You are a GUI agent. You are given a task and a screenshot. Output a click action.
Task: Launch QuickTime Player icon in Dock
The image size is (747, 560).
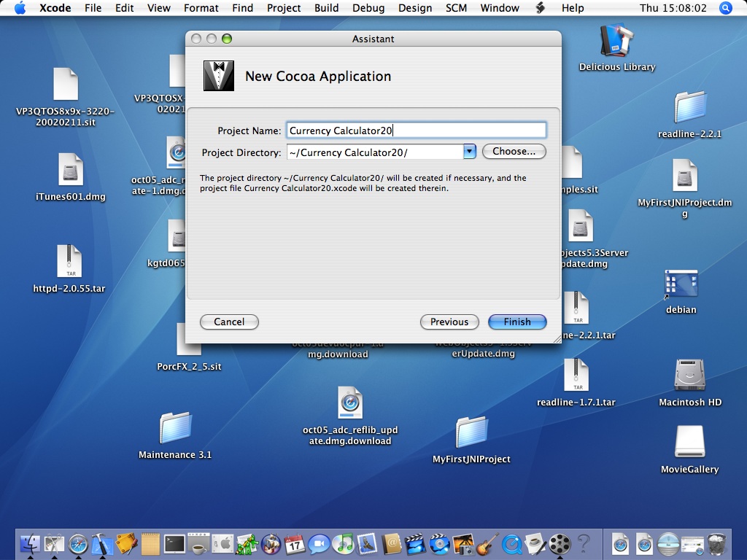pos(511,544)
